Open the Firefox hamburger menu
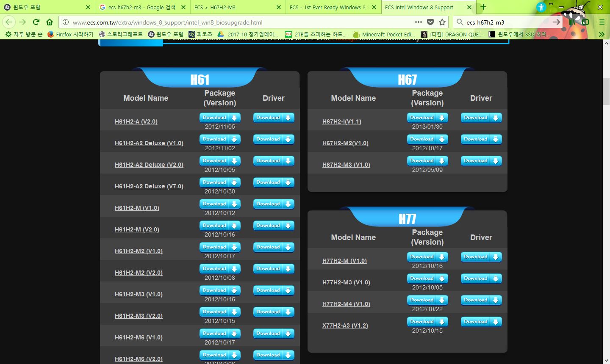 click(602, 22)
